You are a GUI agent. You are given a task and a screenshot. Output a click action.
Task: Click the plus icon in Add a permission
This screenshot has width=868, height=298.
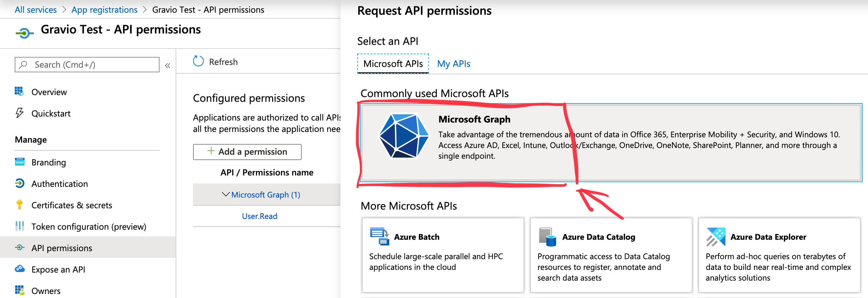[211, 151]
